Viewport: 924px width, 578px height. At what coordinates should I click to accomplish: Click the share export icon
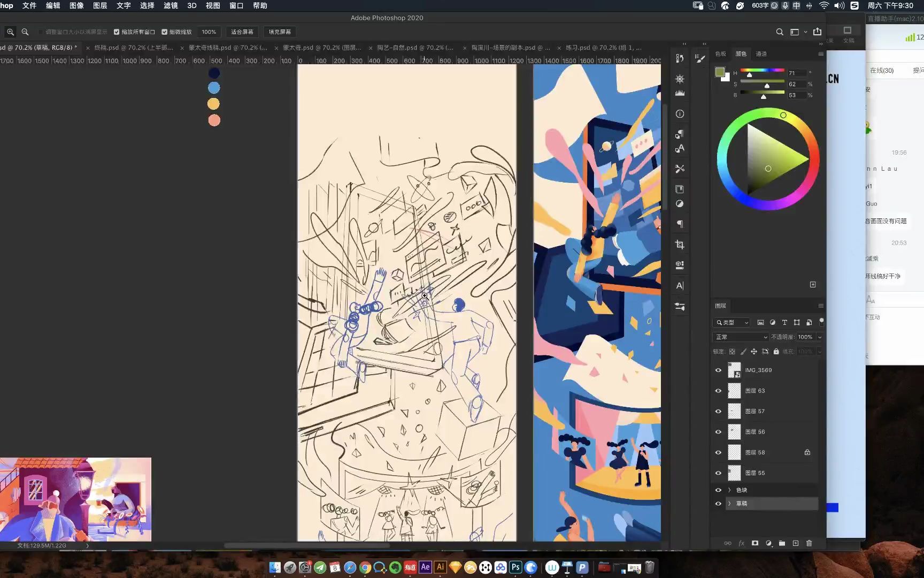(x=817, y=32)
